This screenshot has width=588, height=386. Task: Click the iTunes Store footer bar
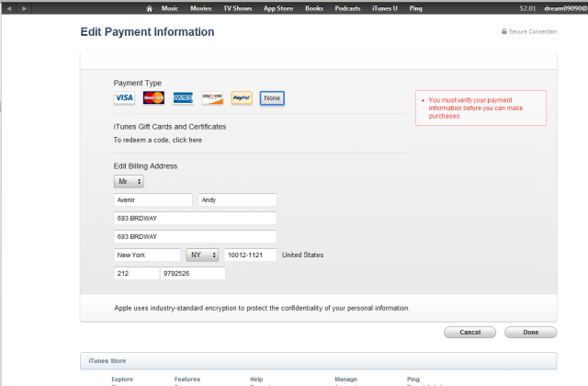(x=319, y=361)
